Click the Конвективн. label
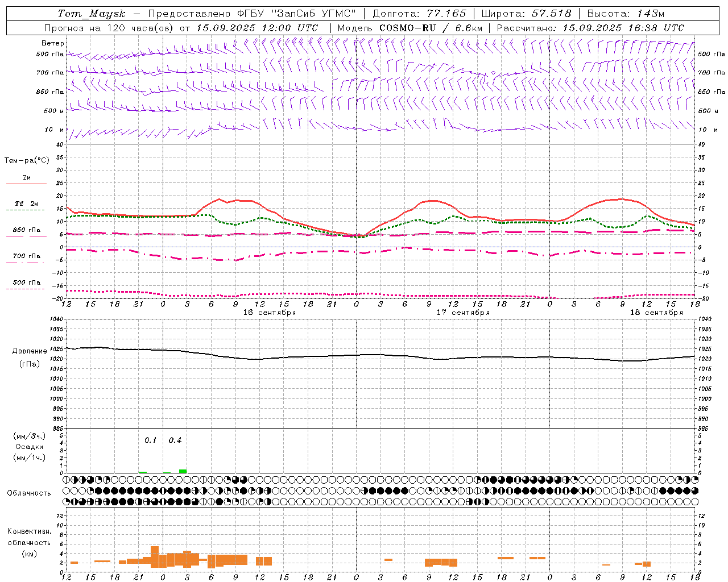Image resolution: width=728 pixels, height=582 pixels. click(x=29, y=531)
